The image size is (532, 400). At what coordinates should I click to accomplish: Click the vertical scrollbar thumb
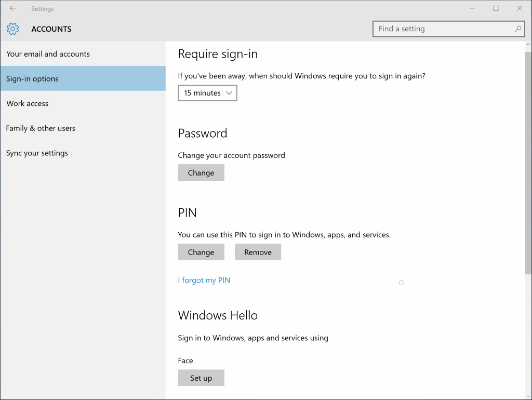528,163
